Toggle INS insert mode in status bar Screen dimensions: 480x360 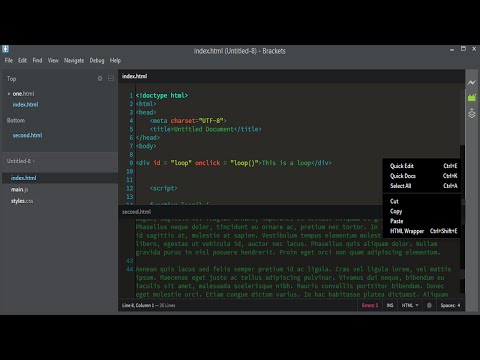coord(390,305)
